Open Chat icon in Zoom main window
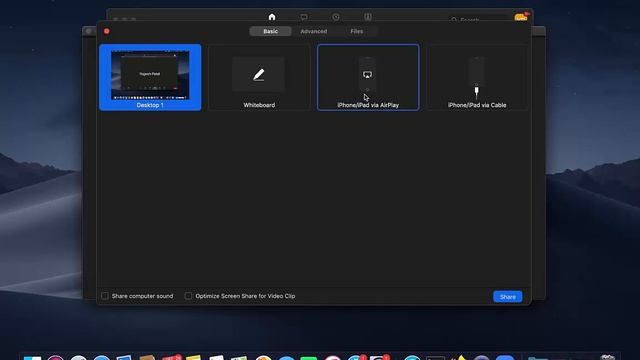640x360 pixels. 304,17
